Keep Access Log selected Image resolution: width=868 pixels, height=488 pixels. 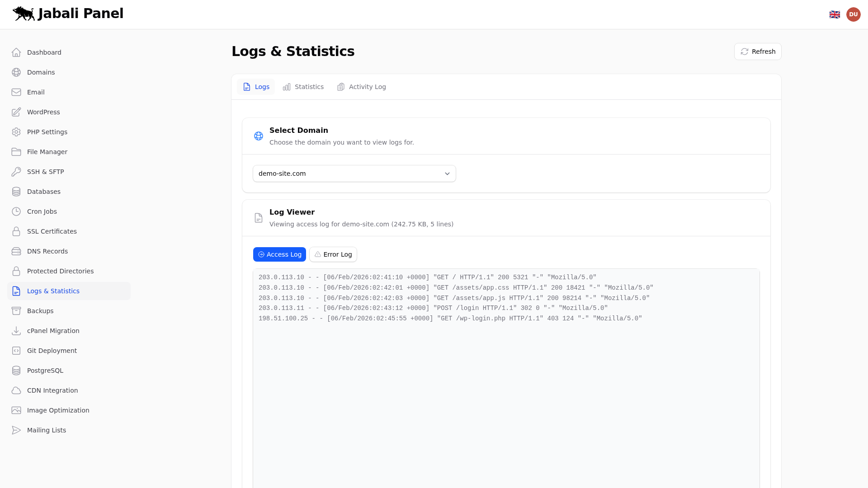pos(279,254)
